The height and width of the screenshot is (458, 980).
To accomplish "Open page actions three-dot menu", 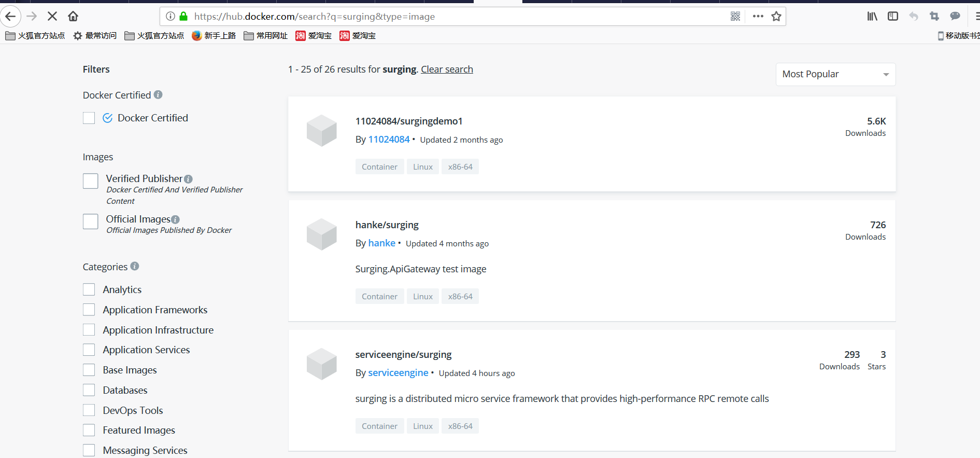I will click(758, 17).
